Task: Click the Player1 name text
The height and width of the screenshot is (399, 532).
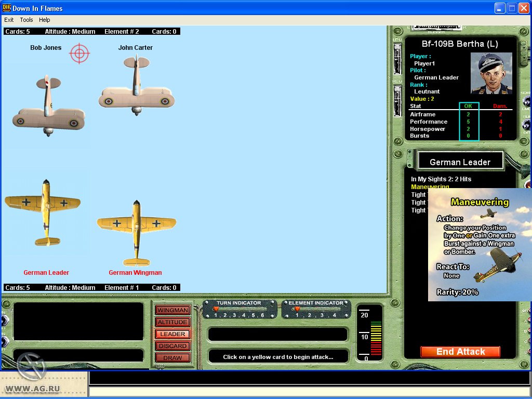Action: (424, 63)
